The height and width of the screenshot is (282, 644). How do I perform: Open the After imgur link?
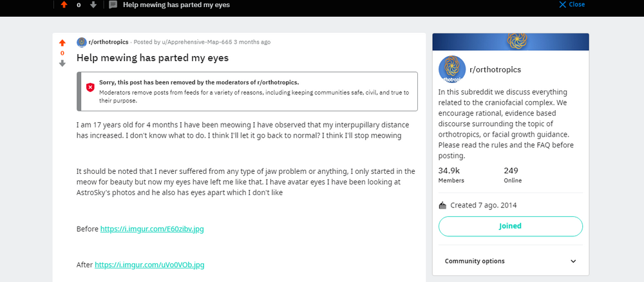[149, 265]
